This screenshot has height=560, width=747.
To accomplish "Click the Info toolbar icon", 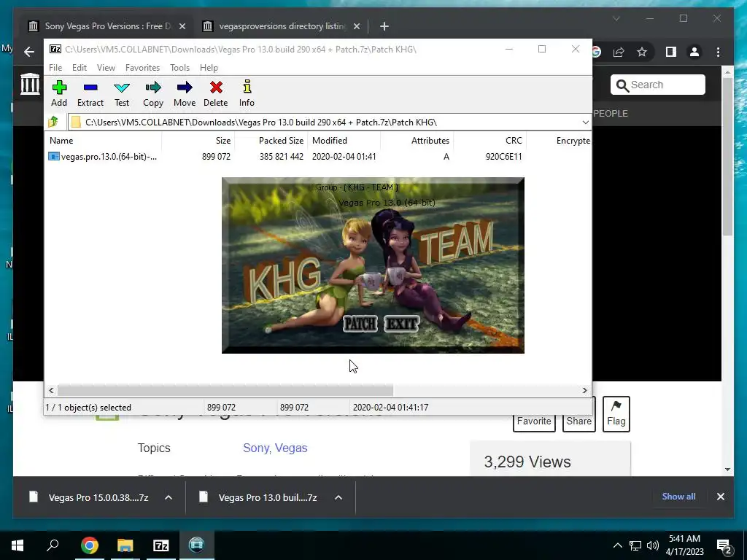I will pyautogui.click(x=247, y=93).
